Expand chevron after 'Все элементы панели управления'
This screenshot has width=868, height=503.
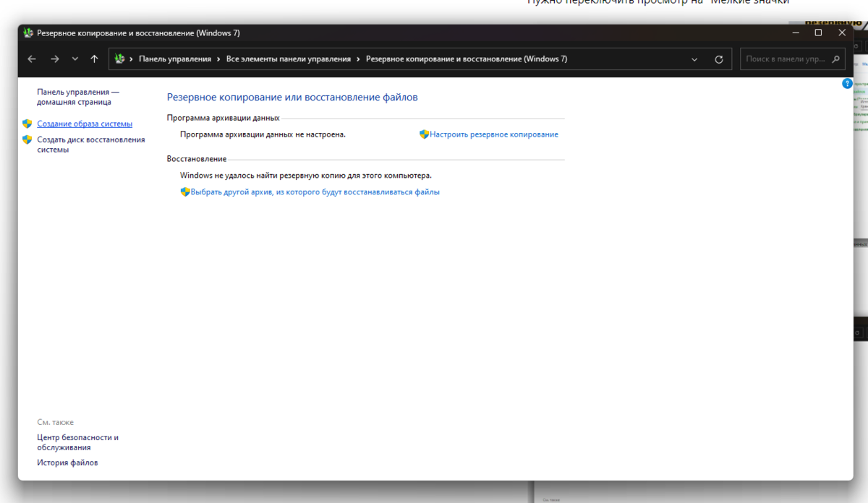358,59
